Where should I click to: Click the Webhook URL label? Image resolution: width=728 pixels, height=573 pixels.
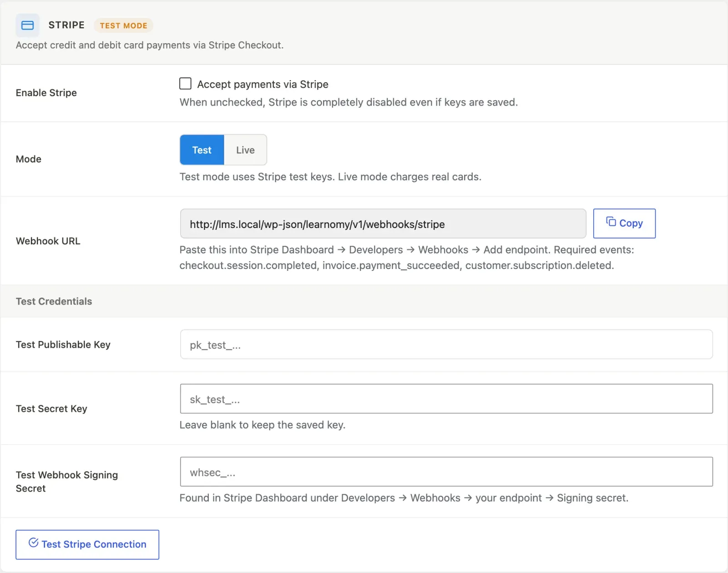48,241
